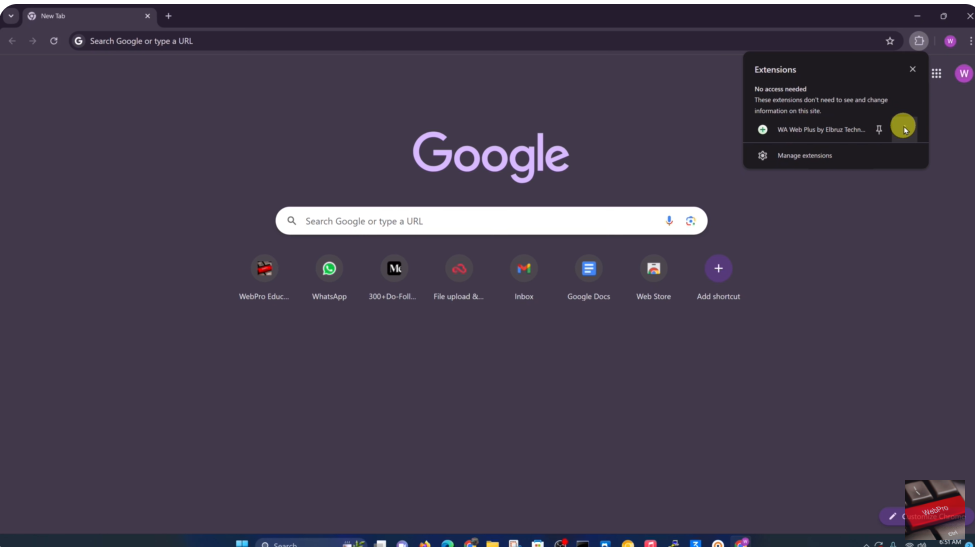Select the New Tab tab
The height and width of the screenshot is (547, 975).
90,16
